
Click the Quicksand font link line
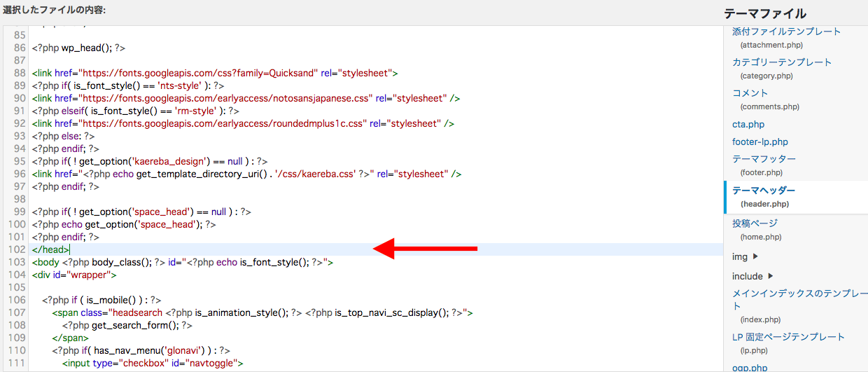pos(215,73)
